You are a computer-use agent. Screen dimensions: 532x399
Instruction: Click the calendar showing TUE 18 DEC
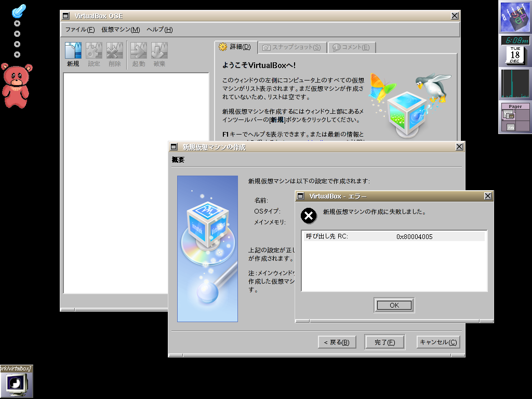tap(515, 55)
